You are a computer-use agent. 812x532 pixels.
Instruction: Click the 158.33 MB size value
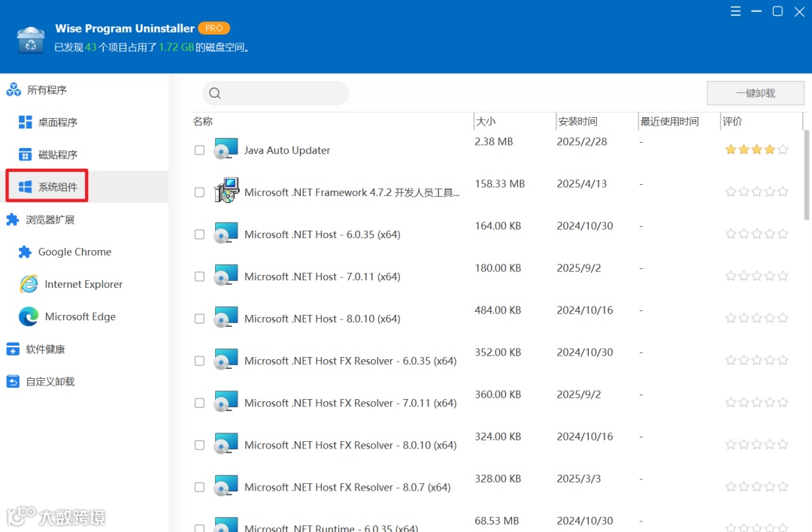(500, 183)
